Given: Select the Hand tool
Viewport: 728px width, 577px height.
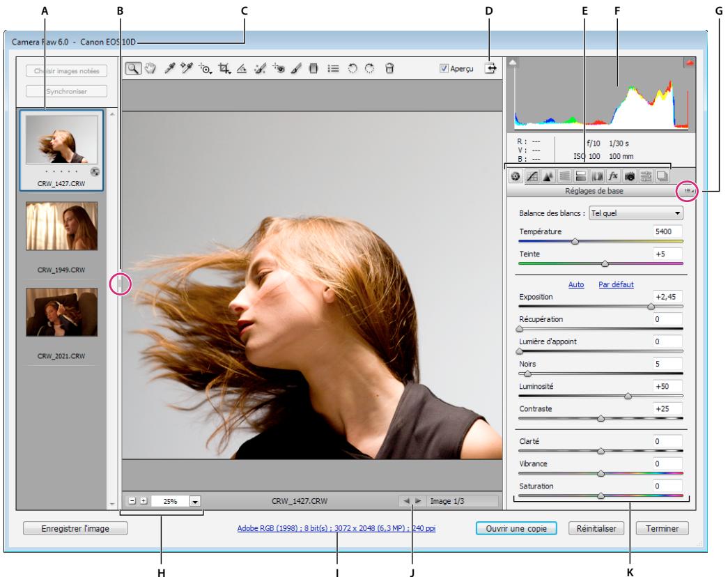Looking at the screenshot, I should pyautogui.click(x=150, y=69).
